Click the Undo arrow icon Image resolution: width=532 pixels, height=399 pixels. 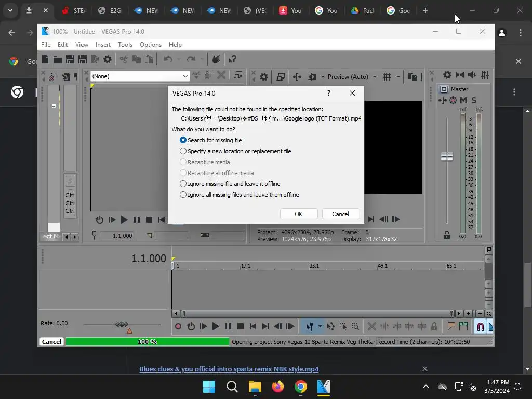coord(168,59)
